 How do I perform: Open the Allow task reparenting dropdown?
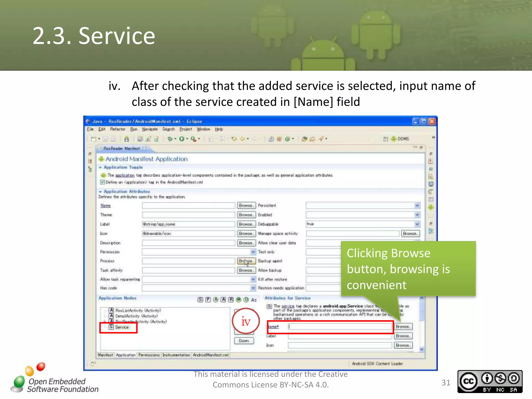(253, 279)
